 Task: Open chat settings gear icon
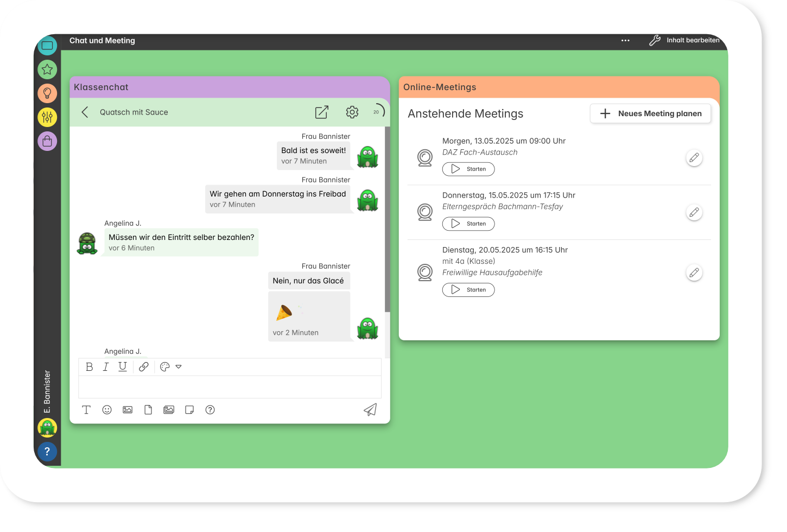point(352,112)
